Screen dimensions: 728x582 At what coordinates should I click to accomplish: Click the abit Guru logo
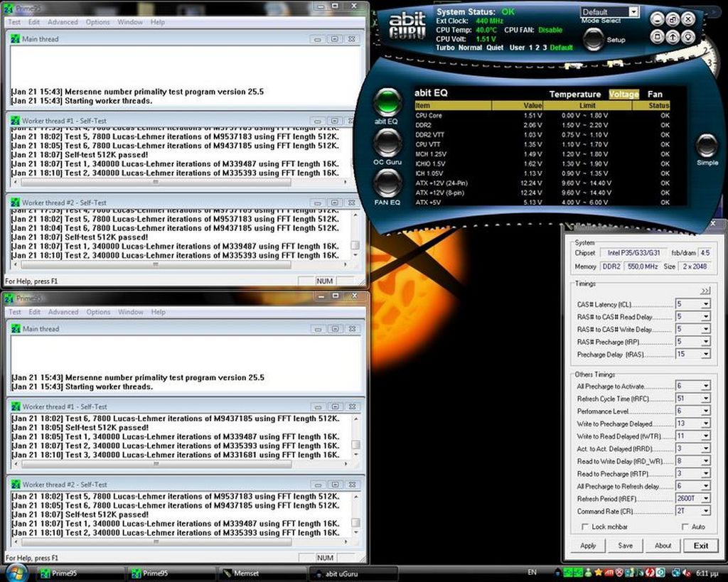[x=407, y=25]
